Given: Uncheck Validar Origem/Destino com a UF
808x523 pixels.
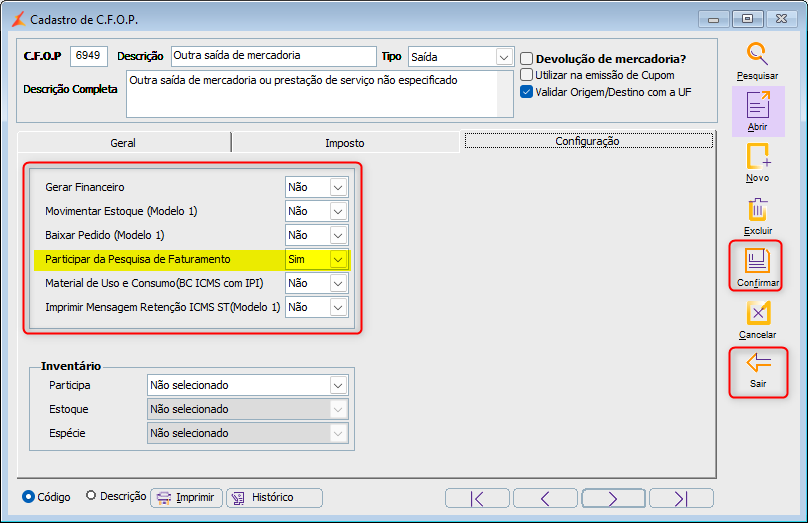Looking at the screenshot, I should (x=526, y=92).
